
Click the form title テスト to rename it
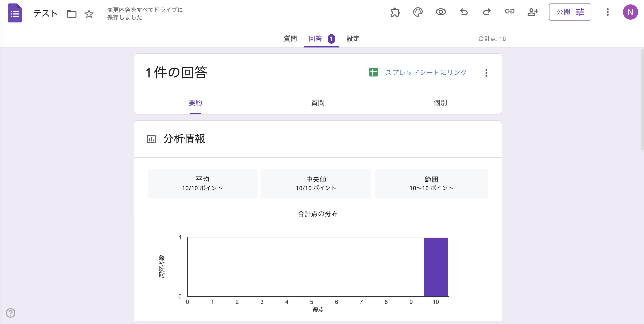click(x=45, y=13)
